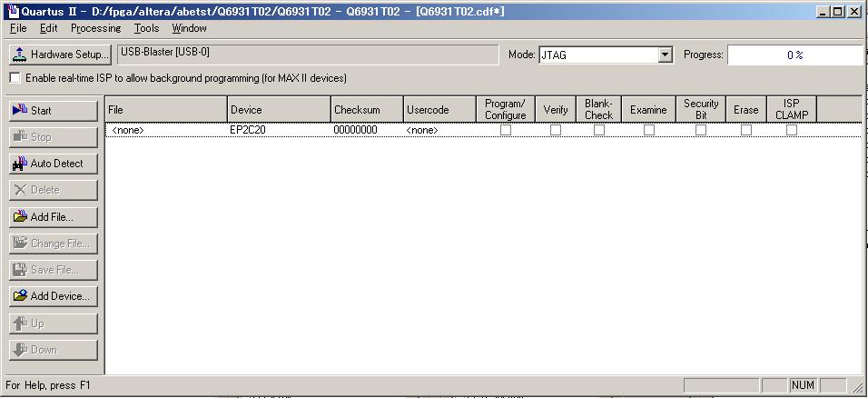Click the Verify column header
The width and height of the screenshot is (868, 398).
click(x=556, y=109)
